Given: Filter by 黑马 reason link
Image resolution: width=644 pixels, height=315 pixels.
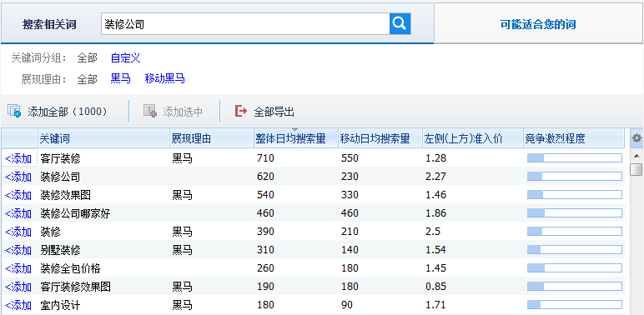Looking at the screenshot, I should pyautogui.click(x=121, y=78).
